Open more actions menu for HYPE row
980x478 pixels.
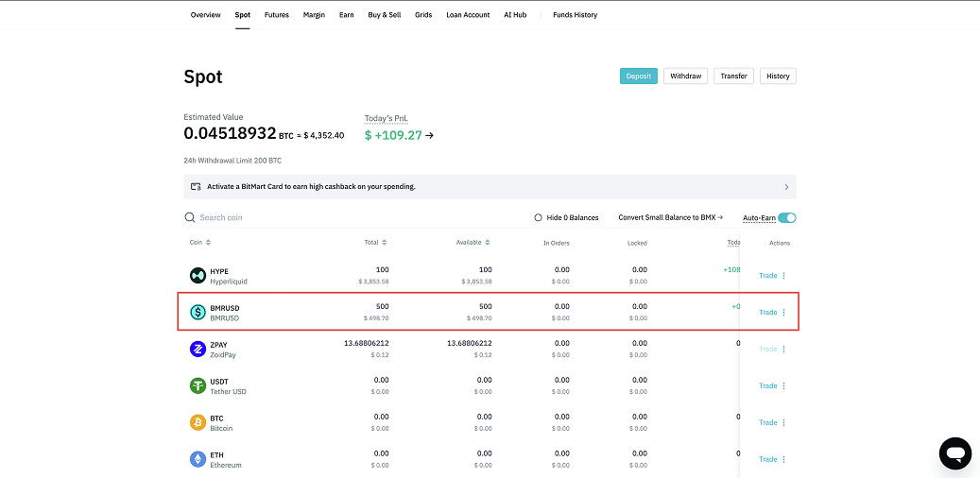(783, 276)
